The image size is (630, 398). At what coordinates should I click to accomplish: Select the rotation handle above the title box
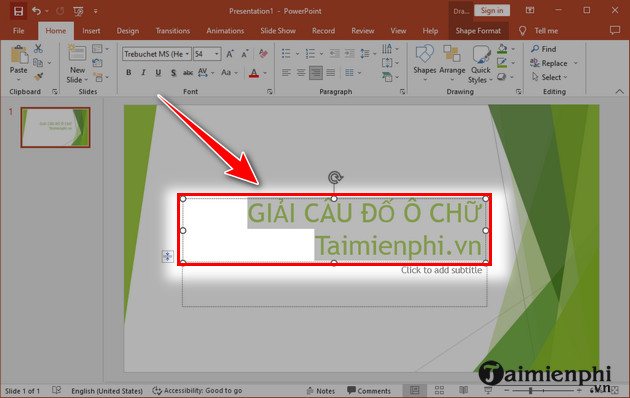[335, 177]
